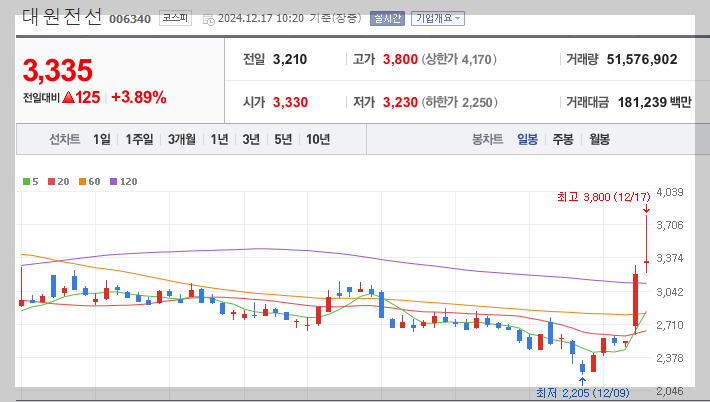Click the 상한가 4,170 upper limit text

459,59
